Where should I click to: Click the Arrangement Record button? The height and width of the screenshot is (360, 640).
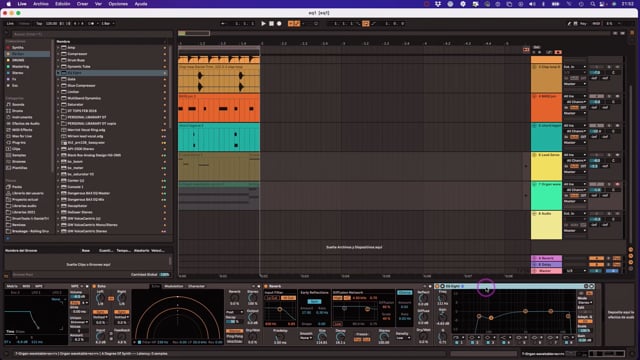[x=279, y=24]
